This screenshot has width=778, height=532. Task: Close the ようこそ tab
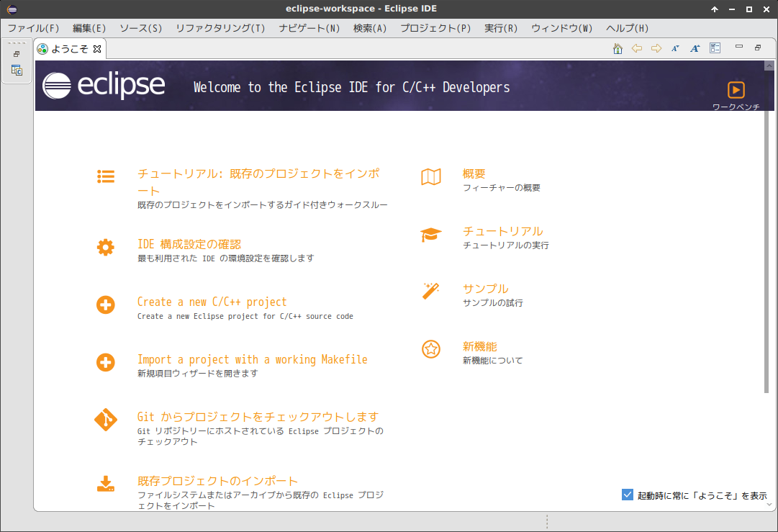tap(97, 49)
